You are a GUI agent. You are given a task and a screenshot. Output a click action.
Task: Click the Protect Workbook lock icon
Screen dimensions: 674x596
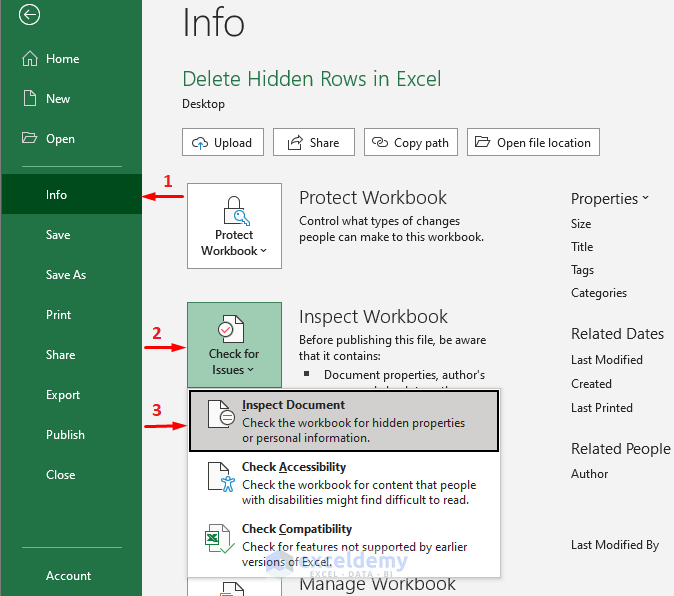point(236,211)
